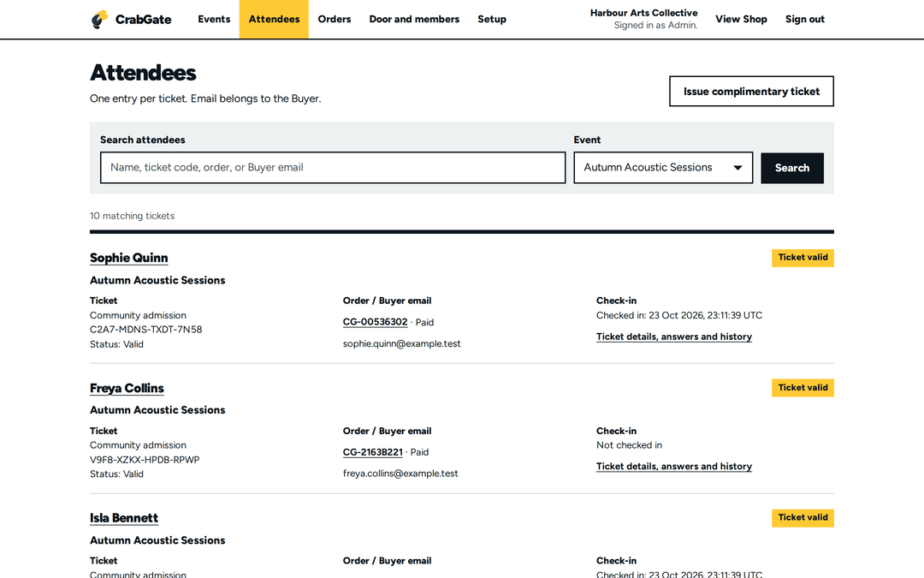
Task: Click the CrabGate crab logo icon
Action: (99, 20)
